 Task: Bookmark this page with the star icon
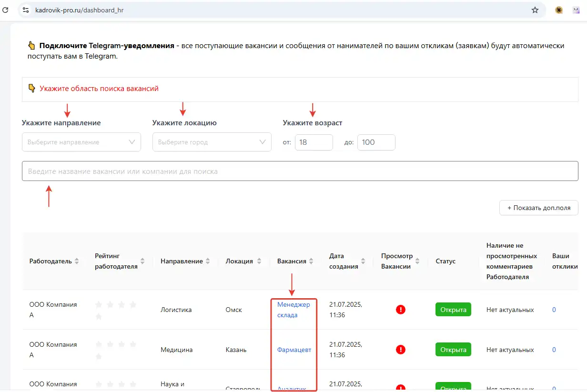tap(535, 10)
